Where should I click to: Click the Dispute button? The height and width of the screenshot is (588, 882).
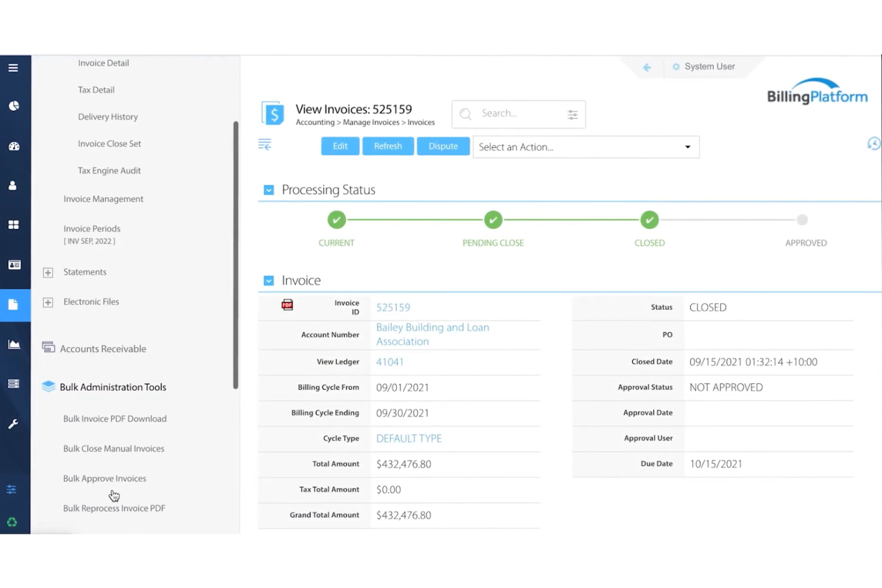pos(443,146)
